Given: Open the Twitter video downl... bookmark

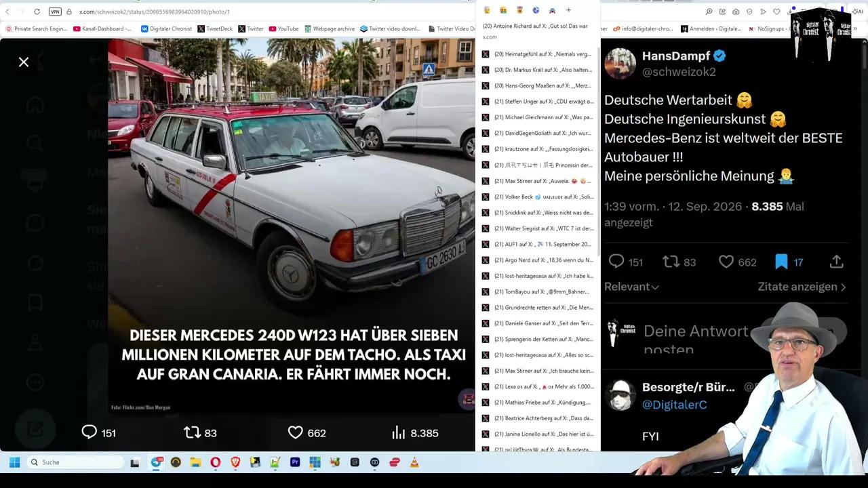Looking at the screenshot, I should tap(391, 28).
